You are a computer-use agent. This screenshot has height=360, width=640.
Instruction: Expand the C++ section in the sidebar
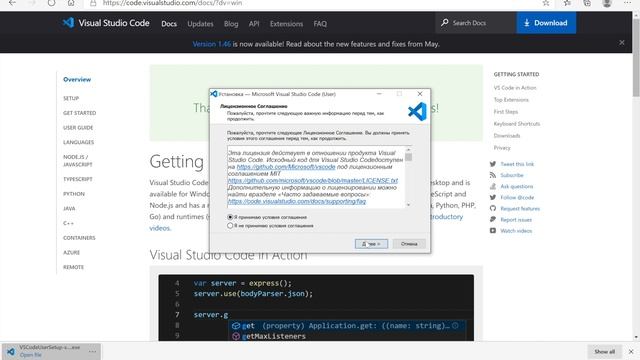tap(68, 223)
